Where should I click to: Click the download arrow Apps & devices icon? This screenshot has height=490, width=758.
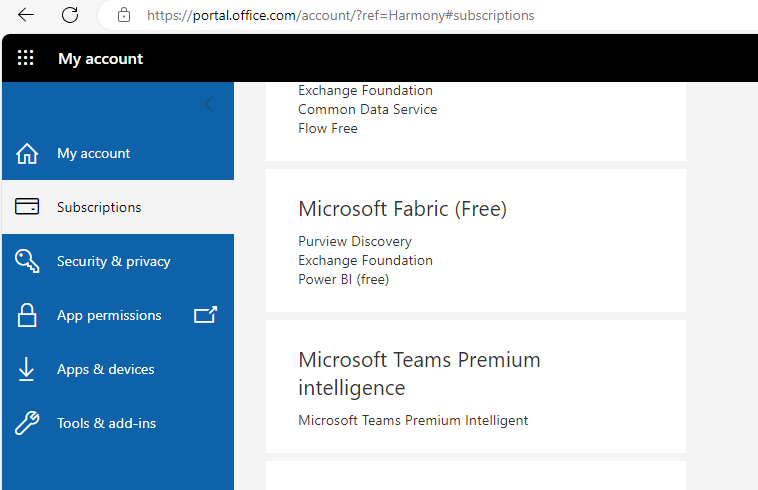point(26,369)
